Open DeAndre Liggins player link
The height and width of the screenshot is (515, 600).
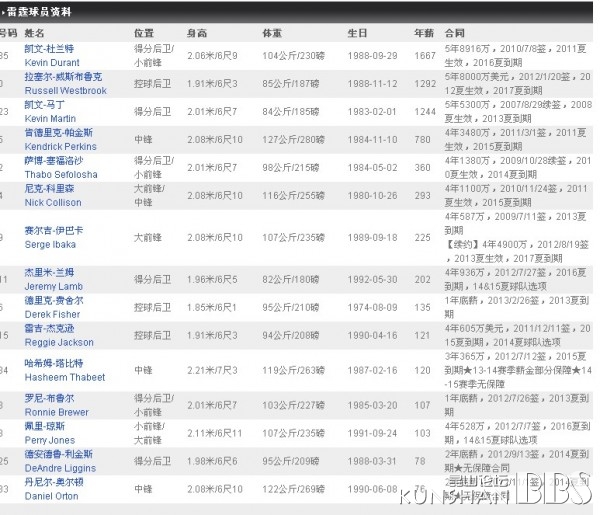coord(60,468)
